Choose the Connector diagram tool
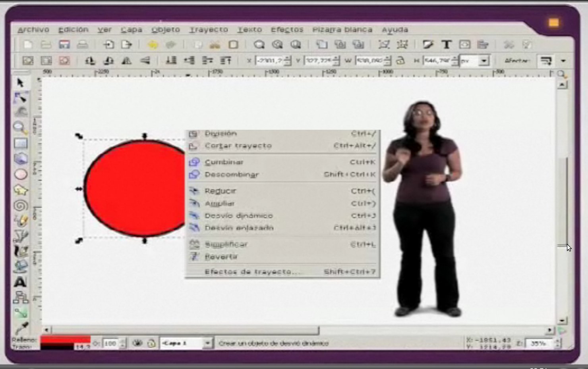Viewport: 588px width, 369px height. point(21,297)
